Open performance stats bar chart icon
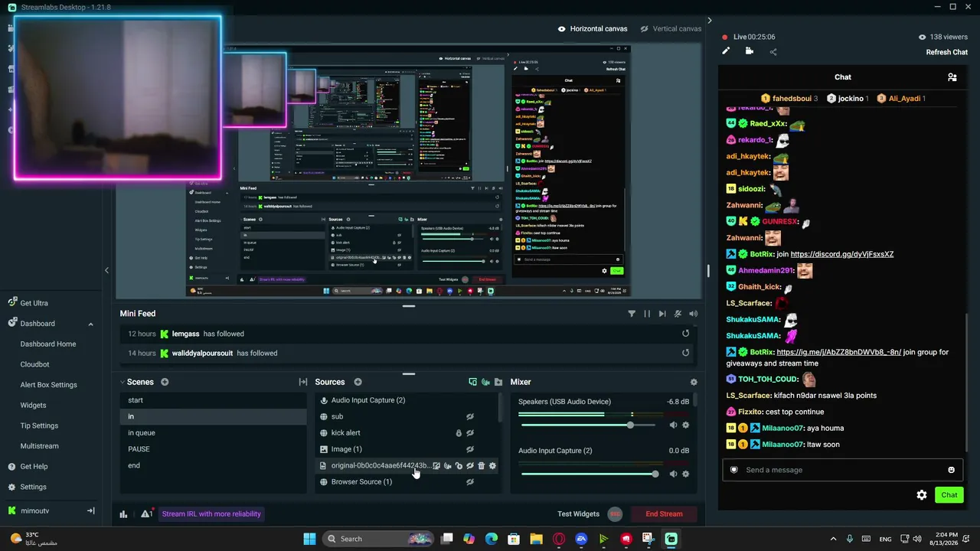The height and width of the screenshot is (551, 980). point(123,514)
